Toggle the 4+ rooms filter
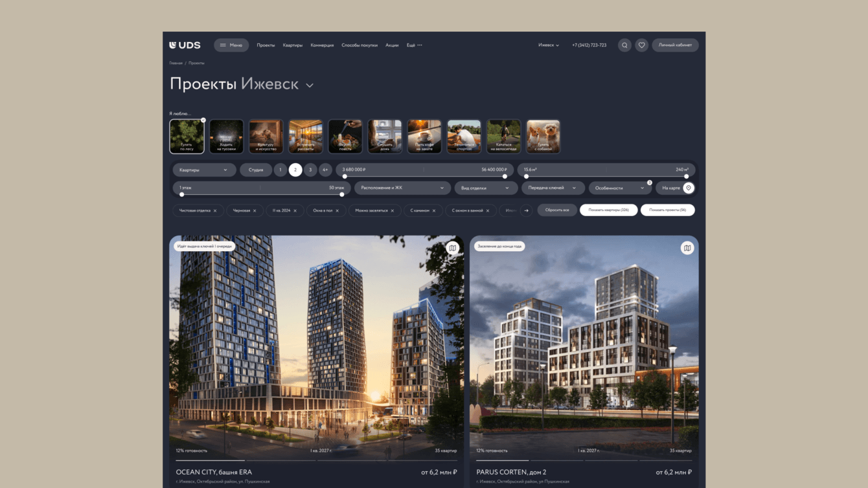Screen dimensions: 868x488 [x=325, y=170]
